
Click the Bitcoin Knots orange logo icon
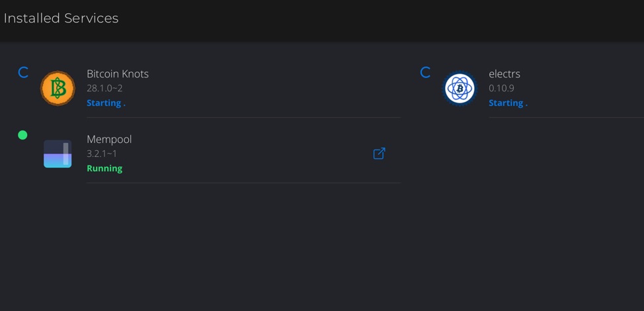click(x=58, y=88)
